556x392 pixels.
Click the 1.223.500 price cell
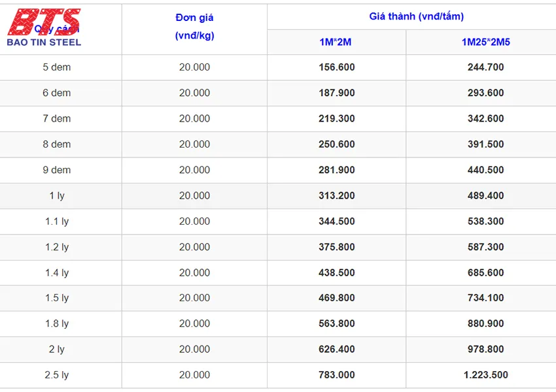click(485, 375)
